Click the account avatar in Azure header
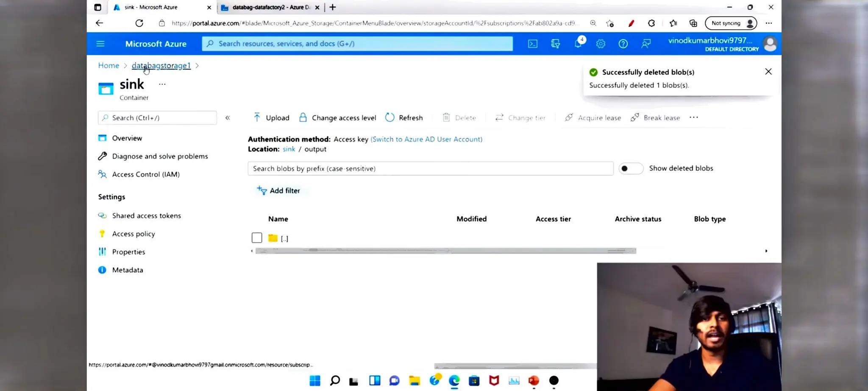Viewport: 868px width, 391px height. [x=770, y=44]
